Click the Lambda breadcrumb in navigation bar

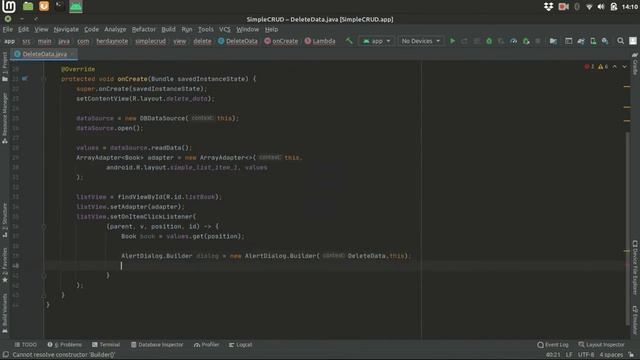[320, 41]
